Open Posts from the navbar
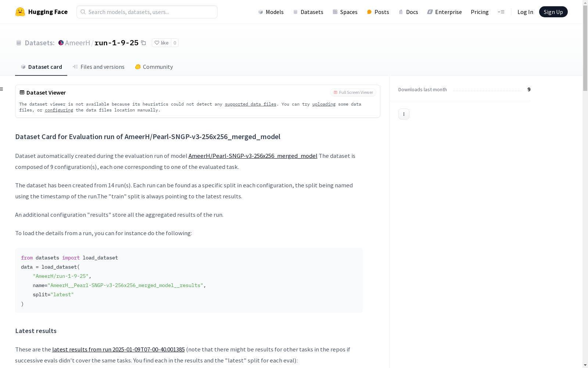Image resolution: width=588 pixels, height=368 pixels. click(378, 12)
